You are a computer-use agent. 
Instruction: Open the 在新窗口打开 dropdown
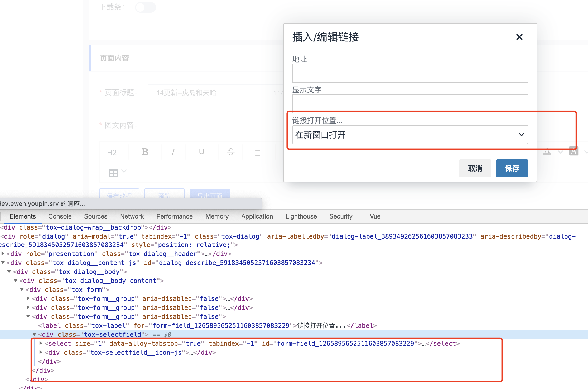pos(410,135)
